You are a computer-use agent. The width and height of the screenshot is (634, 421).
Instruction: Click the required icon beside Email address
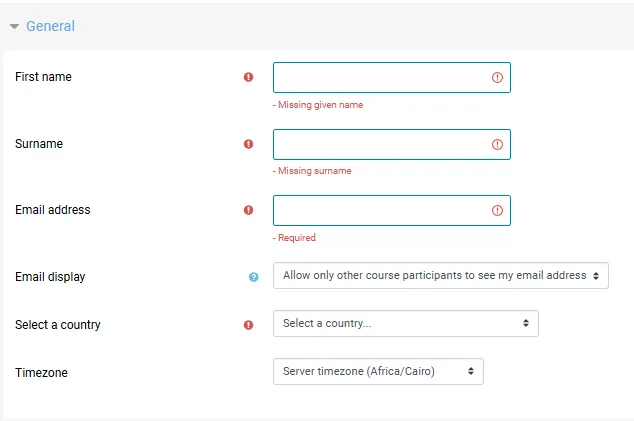coord(248,210)
